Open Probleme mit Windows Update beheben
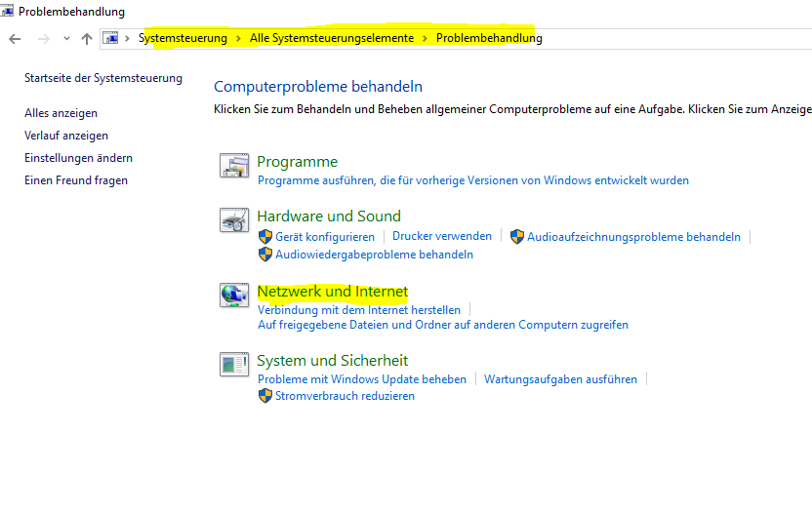Screen dimensions: 812x512 click(362, 379)
